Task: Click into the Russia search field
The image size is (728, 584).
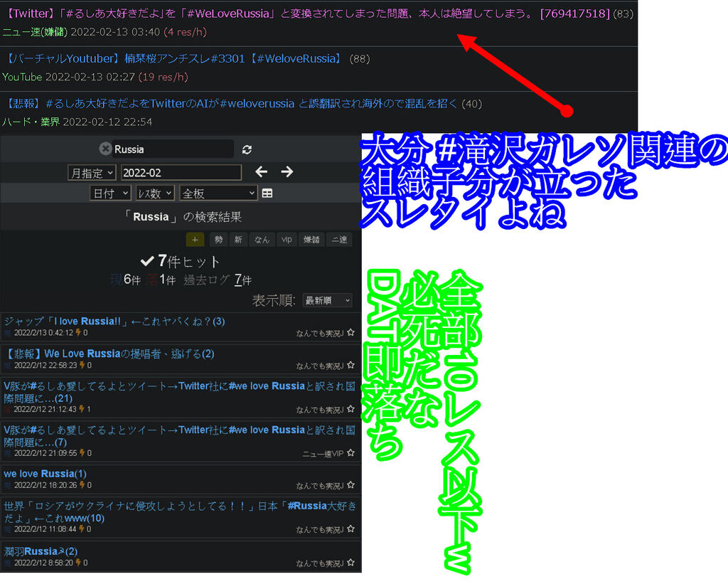Action: [x=173, y=149]
